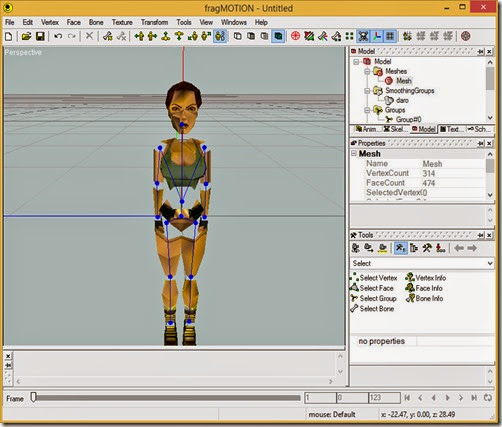Collapse the Mesh properties section
This screenshot has height=427, width=502.
pos(354,153)
